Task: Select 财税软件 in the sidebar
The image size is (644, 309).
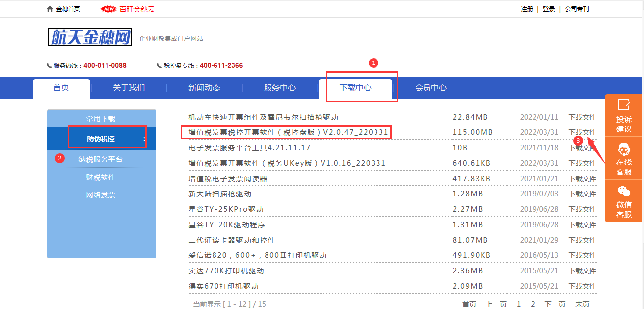Action: click(101, 177)
